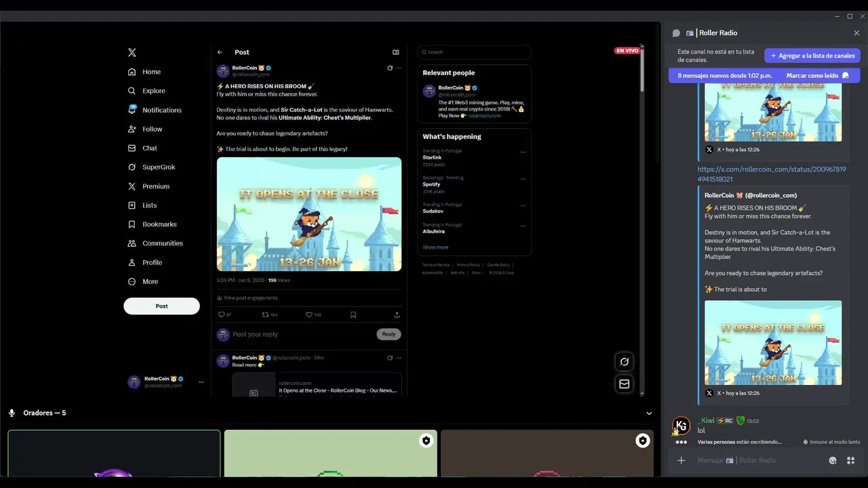Open Albufeira trending topic

tap(434, 232)
